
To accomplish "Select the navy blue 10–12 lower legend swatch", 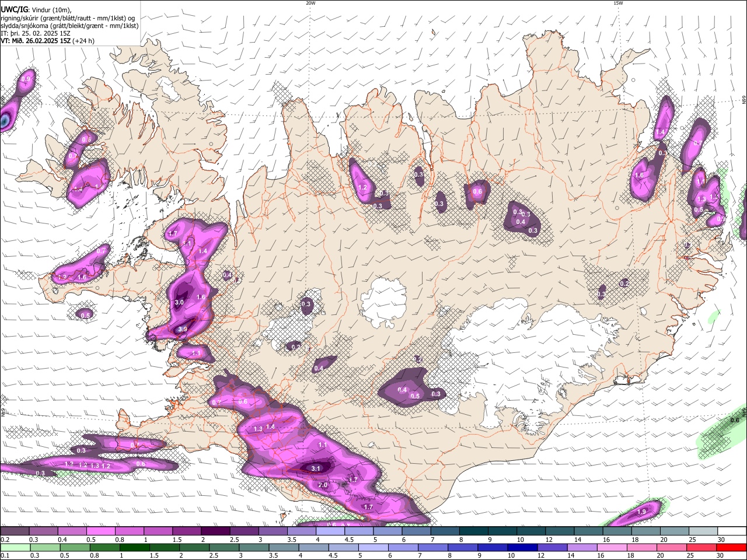I will [522, 547].
